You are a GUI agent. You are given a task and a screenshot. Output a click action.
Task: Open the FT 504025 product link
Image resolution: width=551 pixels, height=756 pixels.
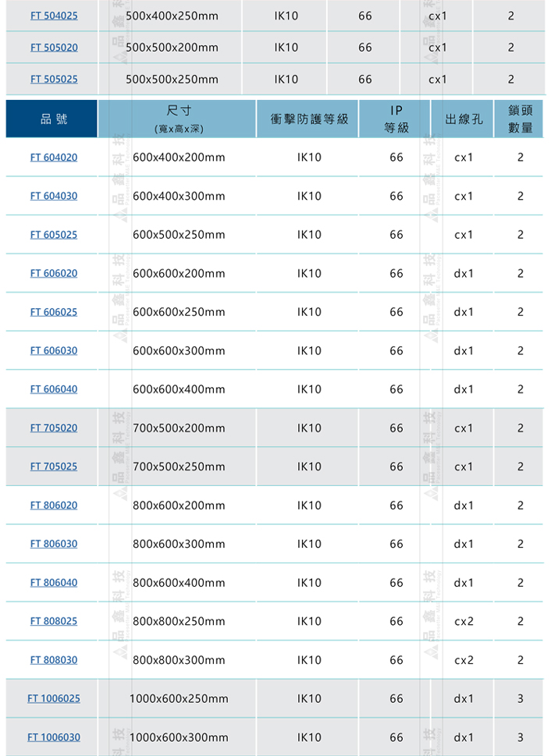point(54,16)
